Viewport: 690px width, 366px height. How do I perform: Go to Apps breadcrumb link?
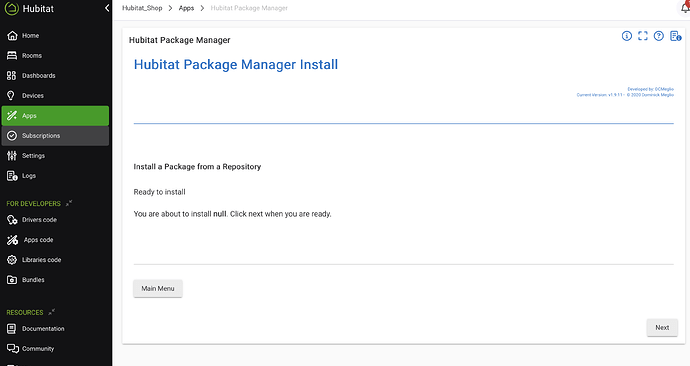coord(186,8)
